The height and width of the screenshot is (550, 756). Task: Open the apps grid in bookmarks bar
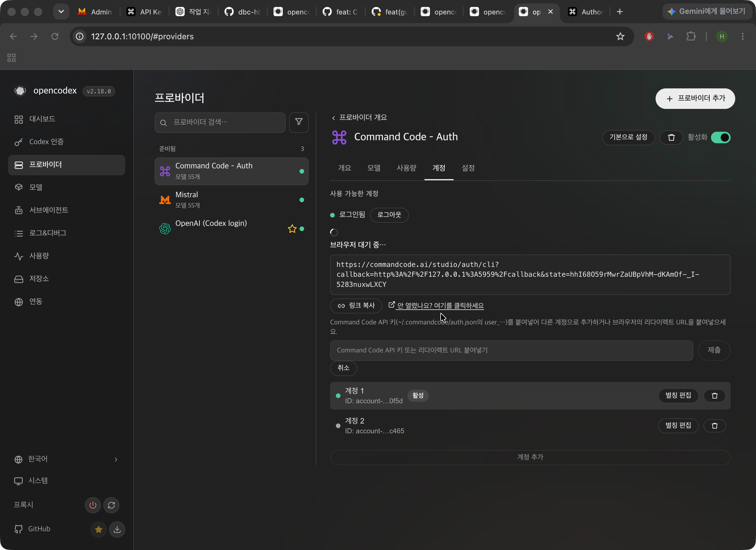pyautogui.click(x=12, y=58)
